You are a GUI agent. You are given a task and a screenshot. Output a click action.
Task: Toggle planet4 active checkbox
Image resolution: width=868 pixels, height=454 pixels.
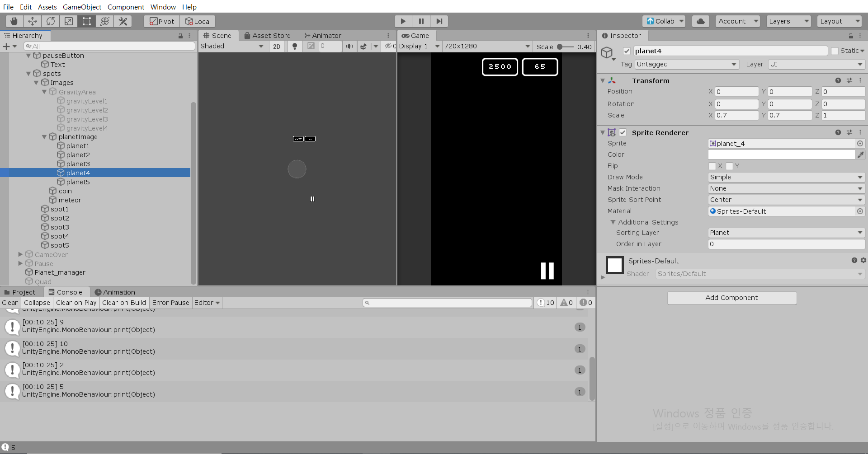tap(627, 51)
